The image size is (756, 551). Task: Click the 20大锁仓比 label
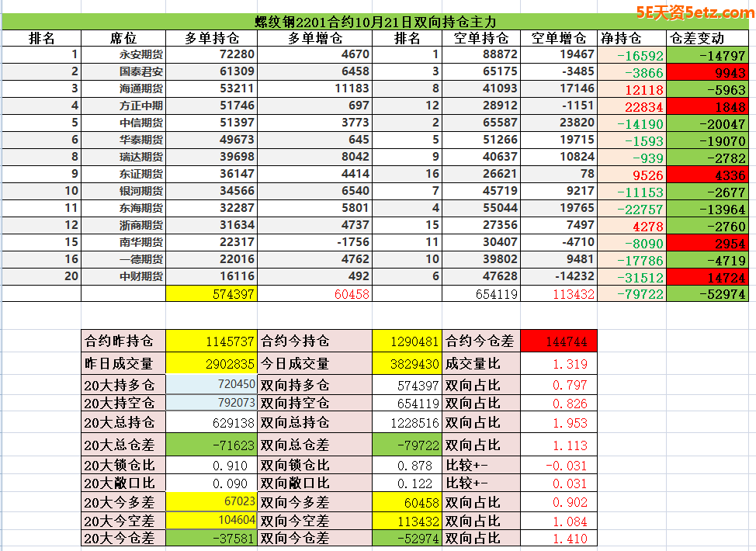tap(123, 465)
